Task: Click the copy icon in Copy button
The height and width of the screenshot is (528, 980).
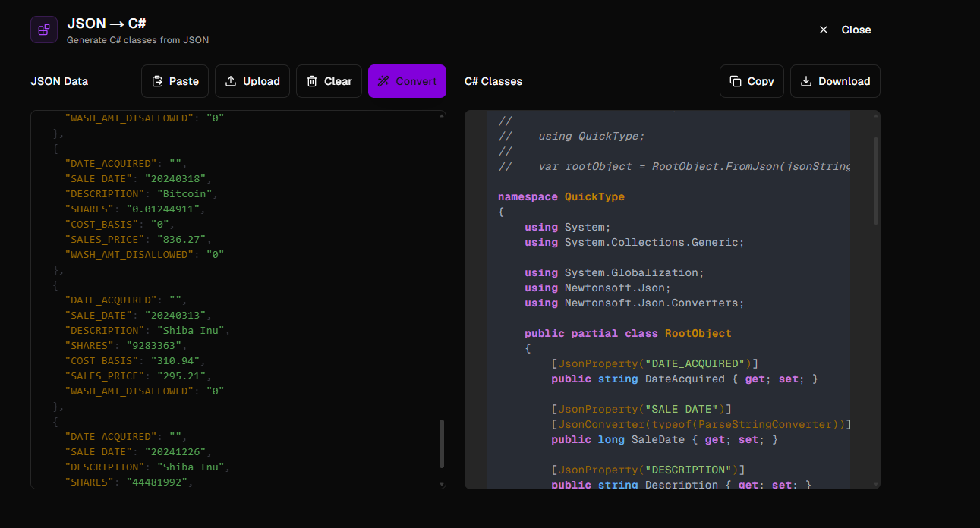Action: [x=736, y=81]
